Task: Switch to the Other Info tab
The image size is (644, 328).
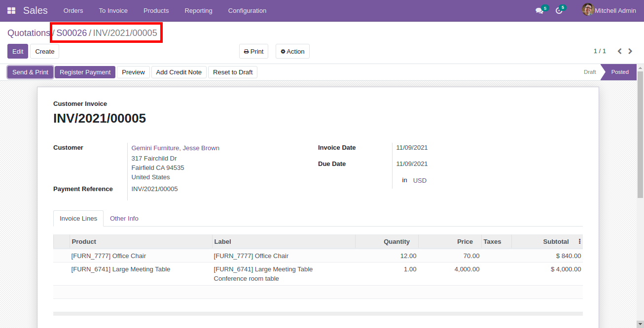Action: 124,219
